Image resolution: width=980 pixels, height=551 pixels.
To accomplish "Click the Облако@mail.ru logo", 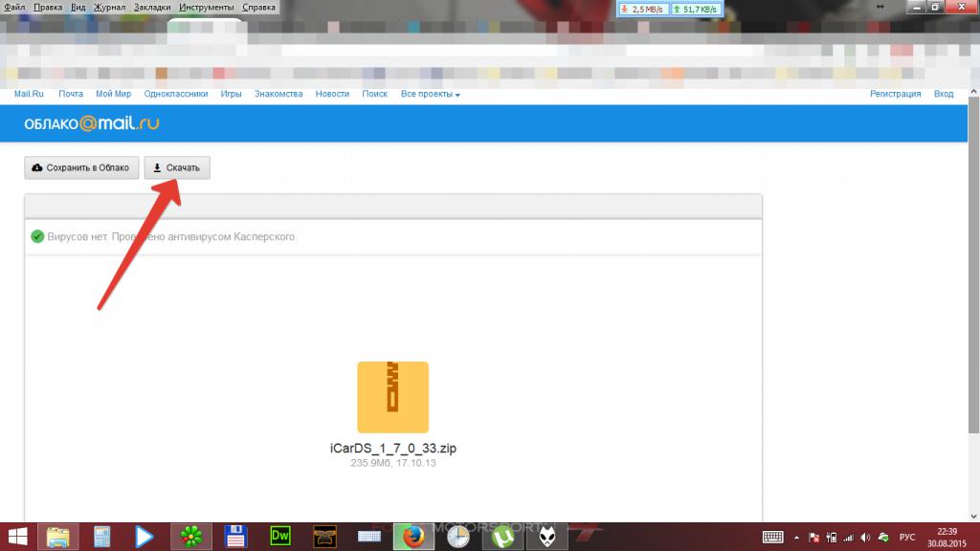I will (92, 123).
